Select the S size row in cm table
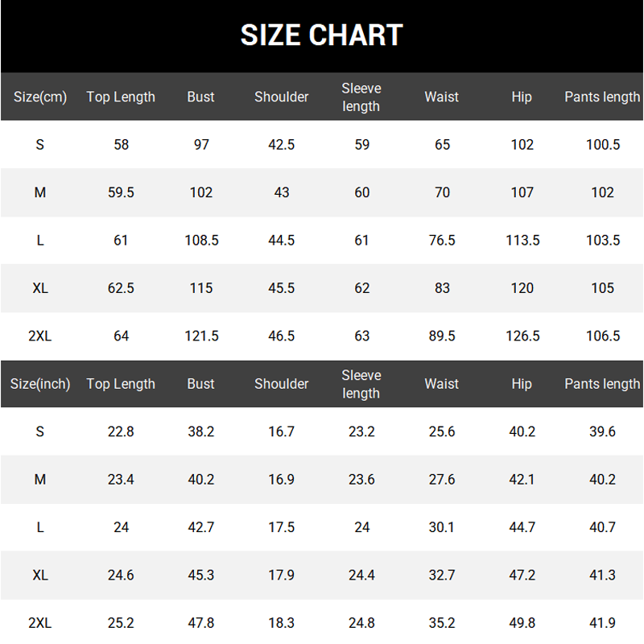Screen dimensions: 644x644 tap(40, 145)
